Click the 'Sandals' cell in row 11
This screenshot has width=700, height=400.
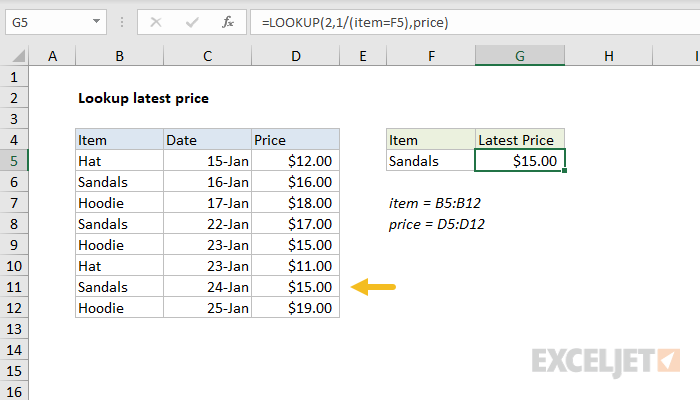119,287
